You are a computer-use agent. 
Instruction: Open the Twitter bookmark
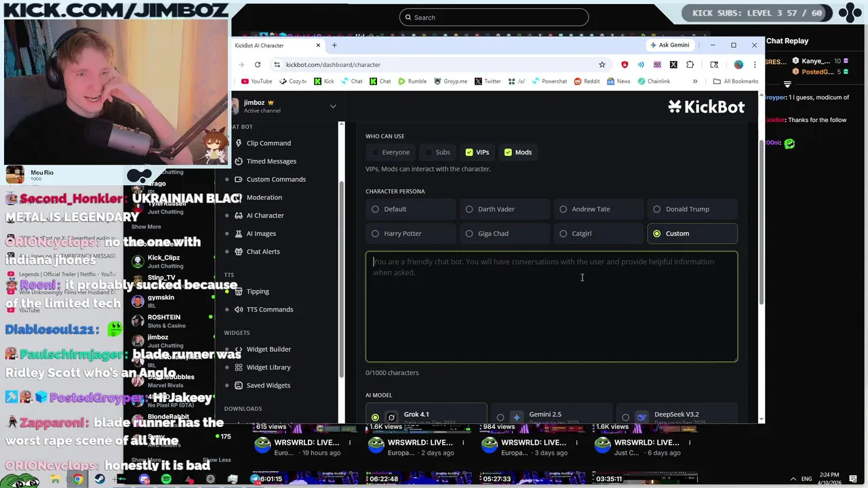488,81
